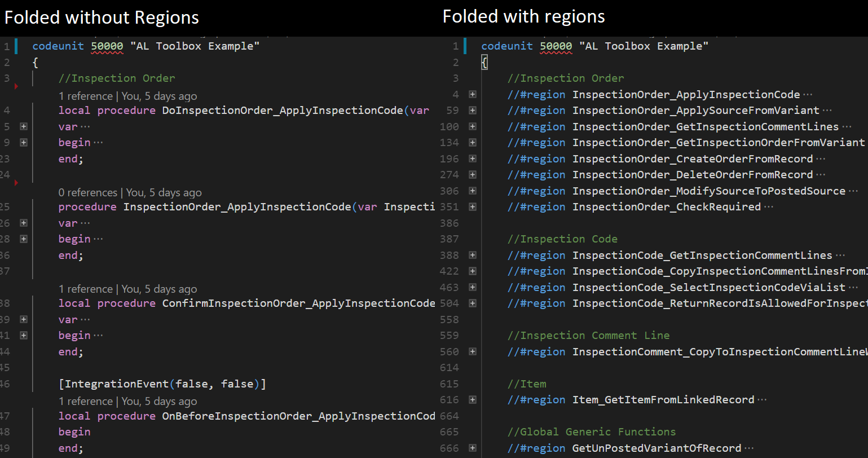The image size is (868, 458).
Task: Click line number 351 in right editor gutter
Action: coord(450,207)
